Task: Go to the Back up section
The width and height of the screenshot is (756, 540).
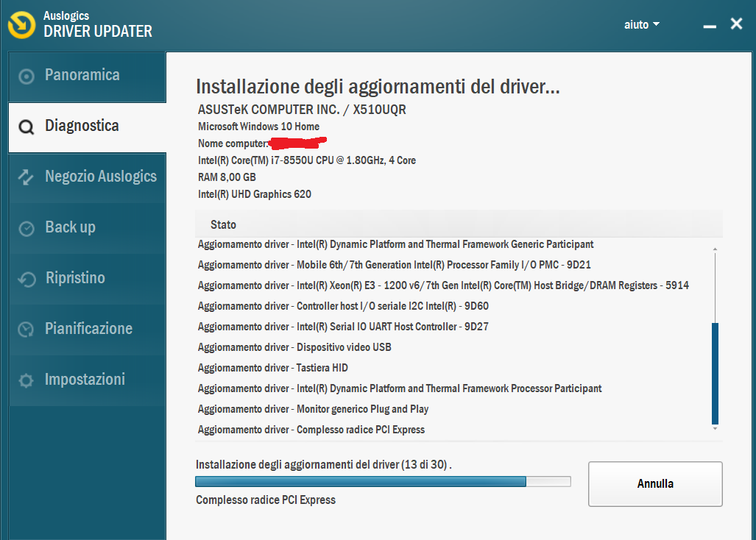Action: [88, 228]
